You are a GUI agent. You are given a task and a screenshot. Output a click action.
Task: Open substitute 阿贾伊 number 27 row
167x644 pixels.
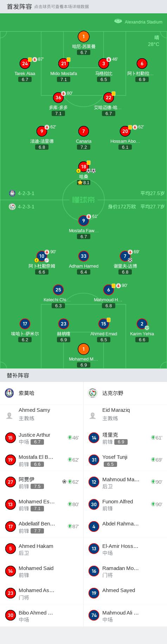[42, 482]
